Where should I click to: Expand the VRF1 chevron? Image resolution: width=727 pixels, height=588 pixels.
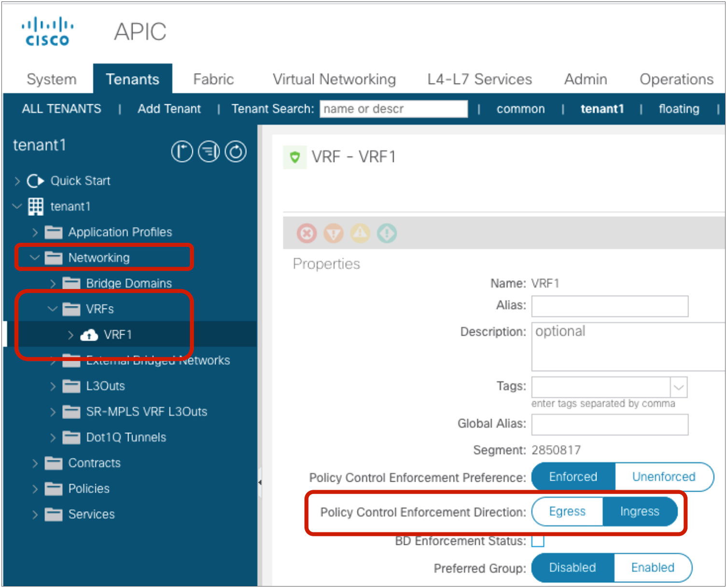point(71,335)
